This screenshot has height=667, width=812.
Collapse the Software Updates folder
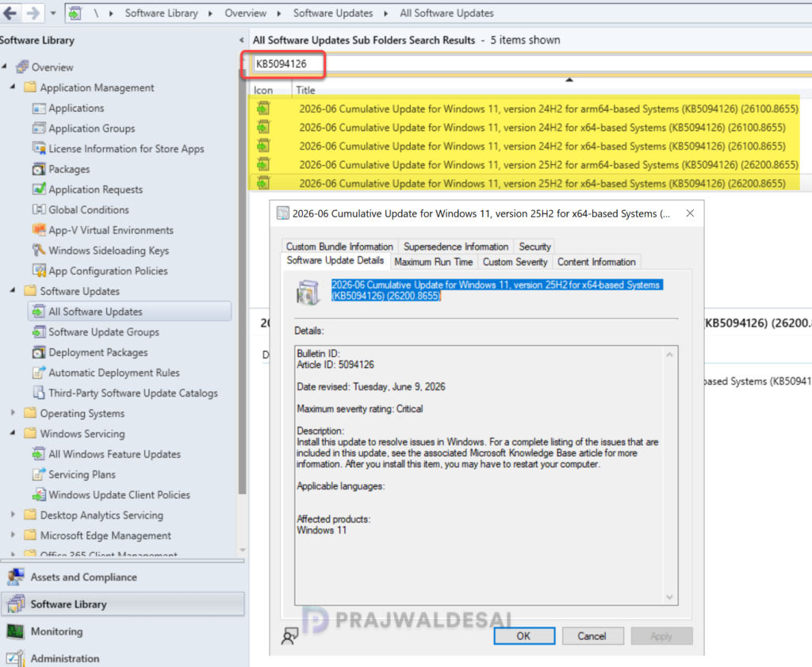[13, 290]
